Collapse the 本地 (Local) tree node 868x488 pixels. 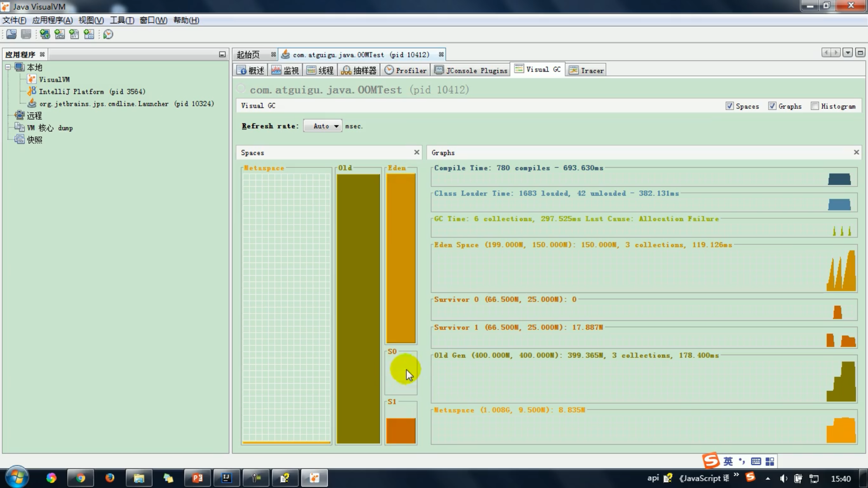click(x=8, y=67)
